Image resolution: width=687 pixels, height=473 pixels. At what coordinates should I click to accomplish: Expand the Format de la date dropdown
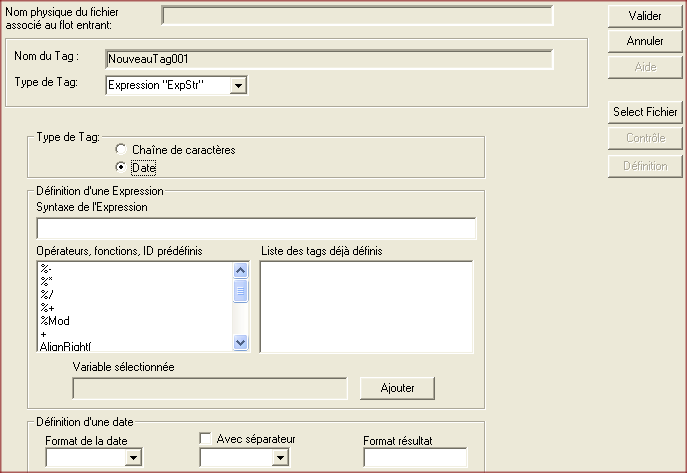pyautogui.click(x=133, y=458)
